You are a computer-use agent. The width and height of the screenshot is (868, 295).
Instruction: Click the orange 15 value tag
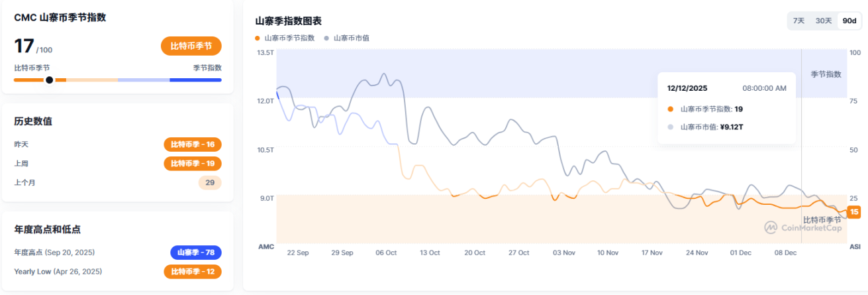click(854, 212)
